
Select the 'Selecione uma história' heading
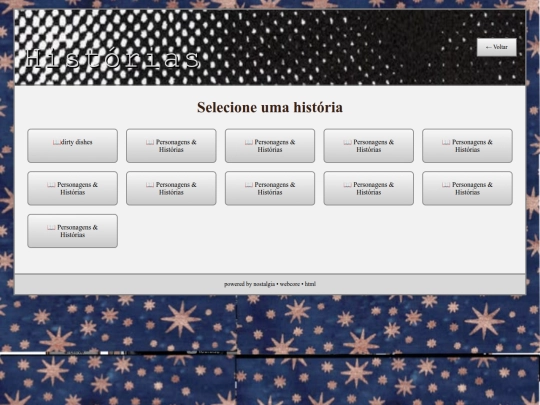pyautogui.click(x=270, y=107)
